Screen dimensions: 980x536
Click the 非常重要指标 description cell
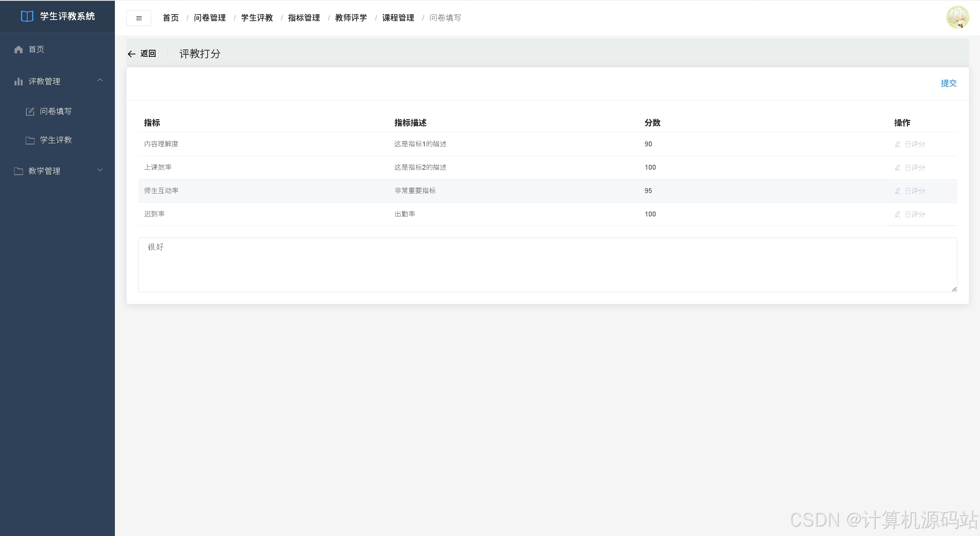pos(415,191)
